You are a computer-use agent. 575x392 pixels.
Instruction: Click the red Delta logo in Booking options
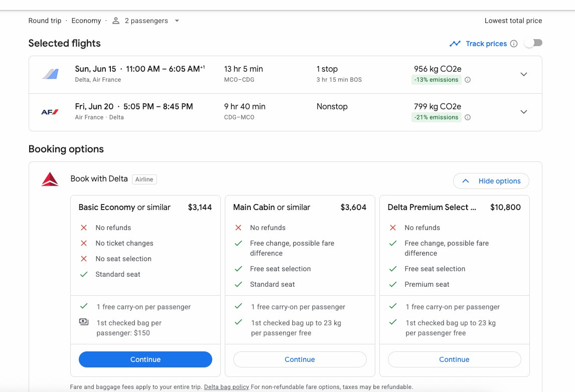pyautogui.click(x=50, y=179)
